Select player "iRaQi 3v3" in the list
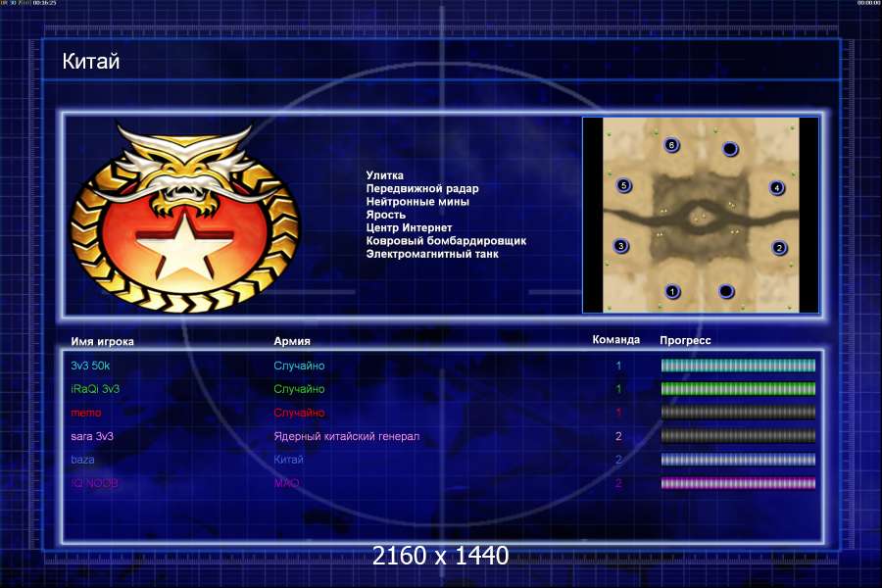Viewport: 882px width, 588px height. point(95,389)
